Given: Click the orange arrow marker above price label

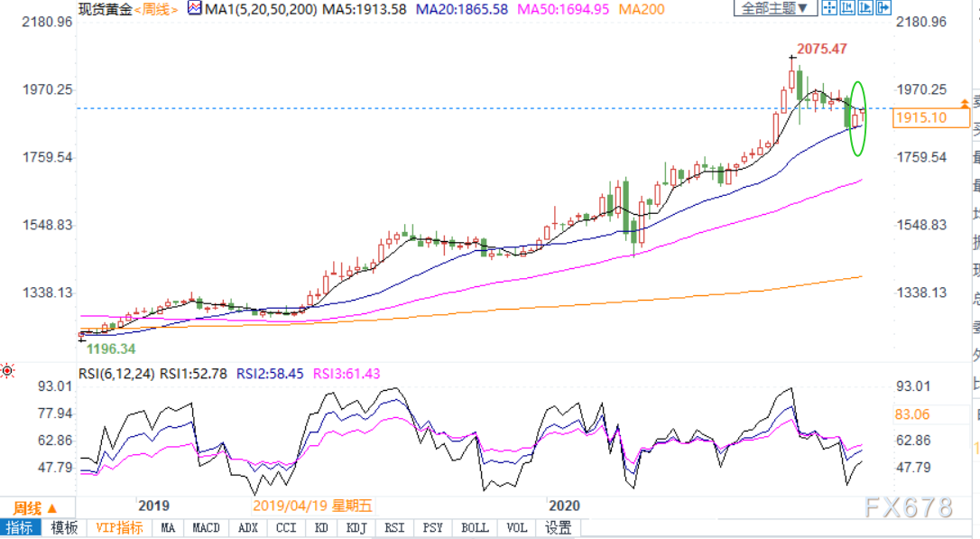Looking at the screenshot, I should [x=965, y=103].
